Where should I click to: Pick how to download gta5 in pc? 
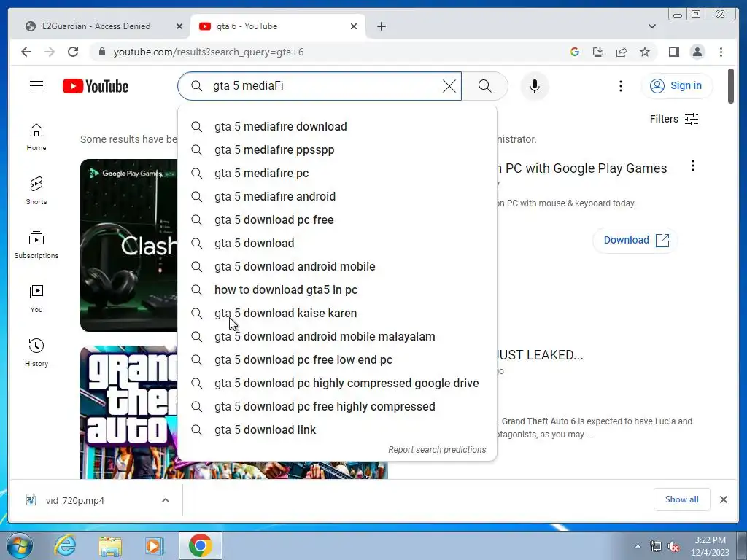337,289
